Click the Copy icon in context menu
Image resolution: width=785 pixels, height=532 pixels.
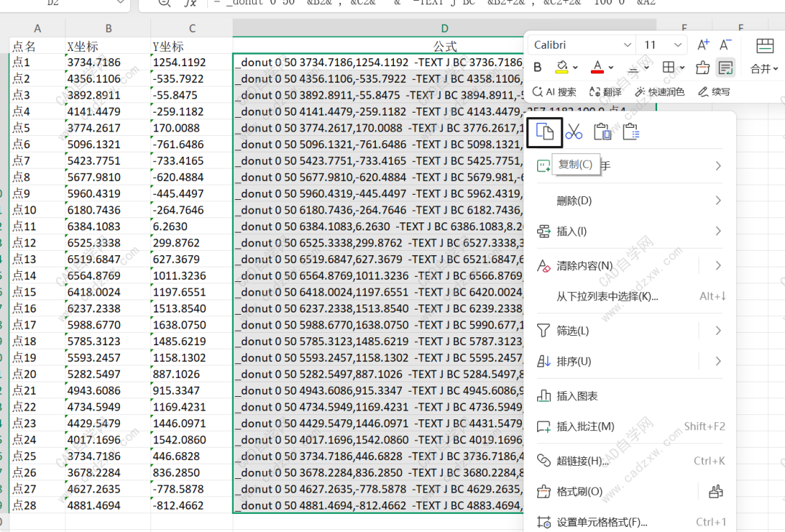(544, 132)
